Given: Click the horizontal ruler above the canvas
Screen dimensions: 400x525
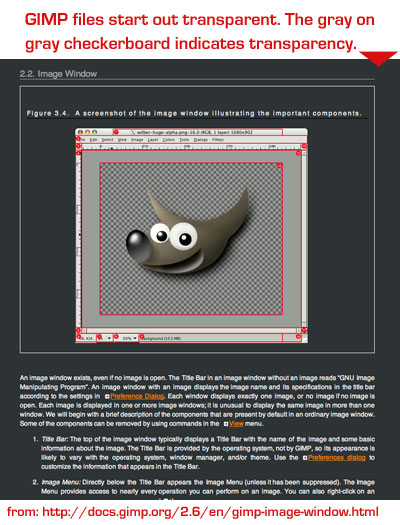Looking at the screenshot, I should click(x=192, y=147).
